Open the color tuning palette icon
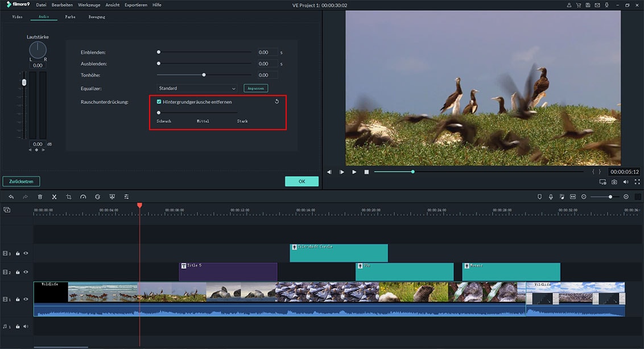Viewport: 644px width, 349px height. (97, 197)
